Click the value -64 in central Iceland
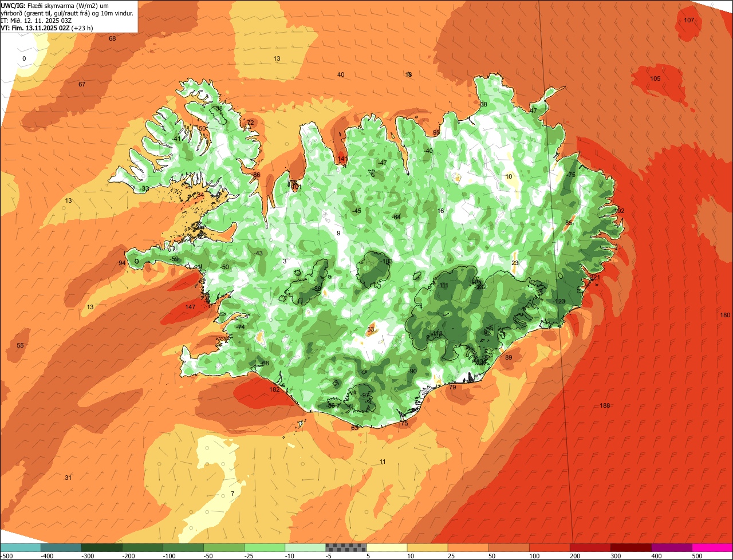This screenshot has height=560, width=733. pos(396,216)
